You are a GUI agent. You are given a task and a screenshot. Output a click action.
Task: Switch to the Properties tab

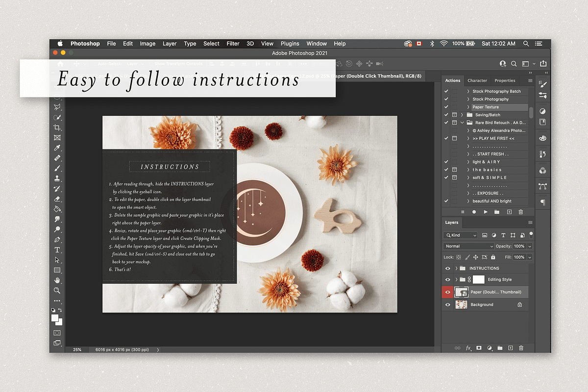point(505,80)
